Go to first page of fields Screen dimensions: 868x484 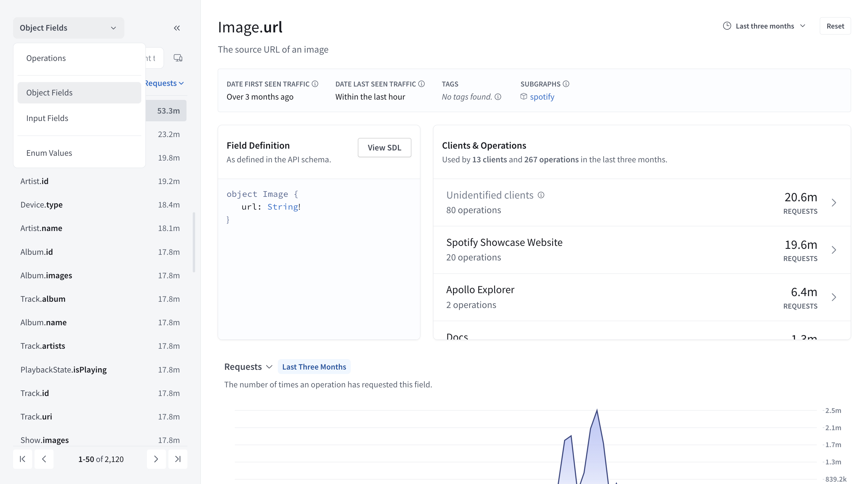23,459
